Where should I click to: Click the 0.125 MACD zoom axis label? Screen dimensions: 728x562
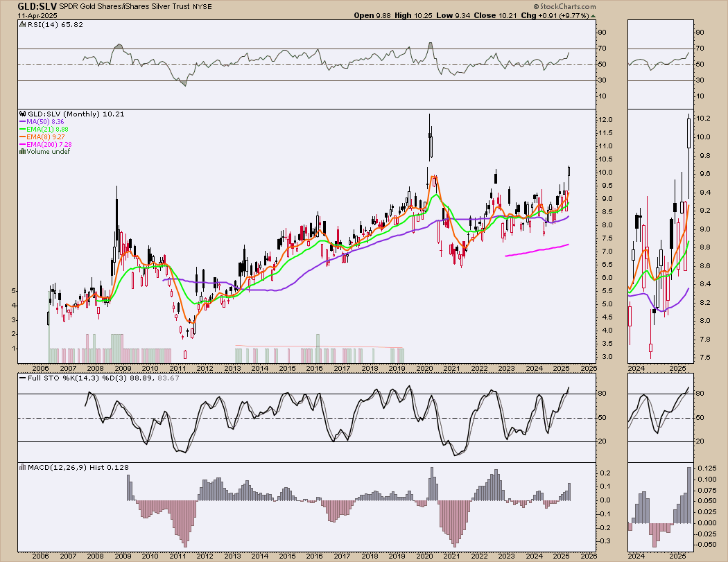pos(706,470)
